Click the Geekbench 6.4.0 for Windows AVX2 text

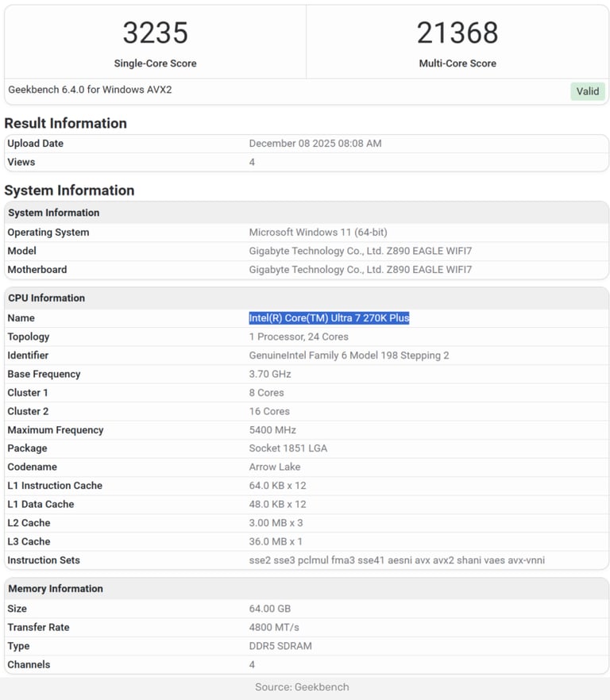tap(90, 90)
